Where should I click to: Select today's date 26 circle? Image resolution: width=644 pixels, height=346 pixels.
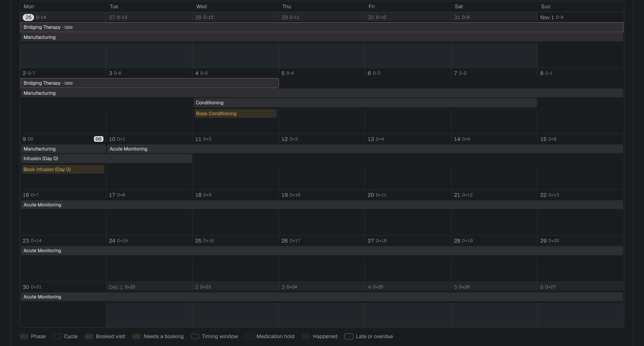pyautogui.click(x=28, y=17)
